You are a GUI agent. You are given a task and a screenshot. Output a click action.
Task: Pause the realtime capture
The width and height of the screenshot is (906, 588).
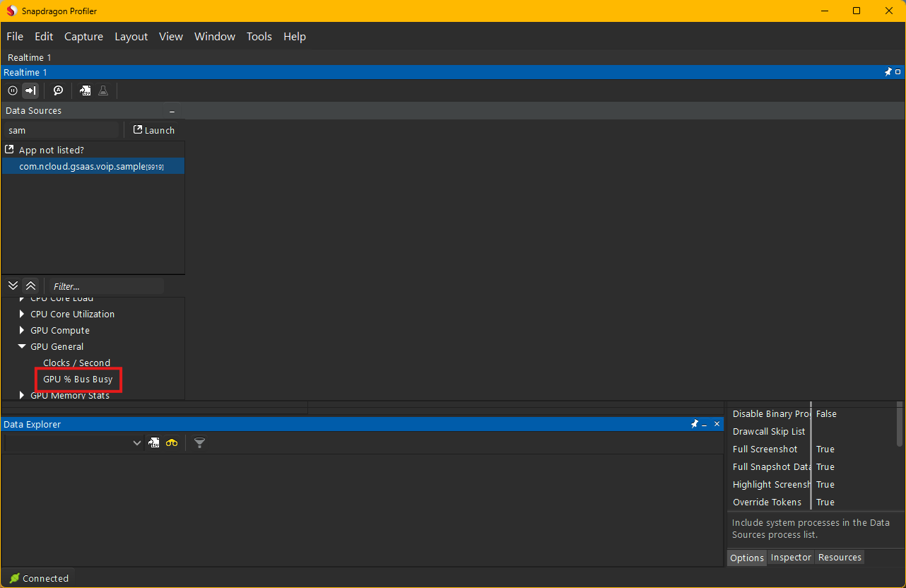(x=13, y=90)
